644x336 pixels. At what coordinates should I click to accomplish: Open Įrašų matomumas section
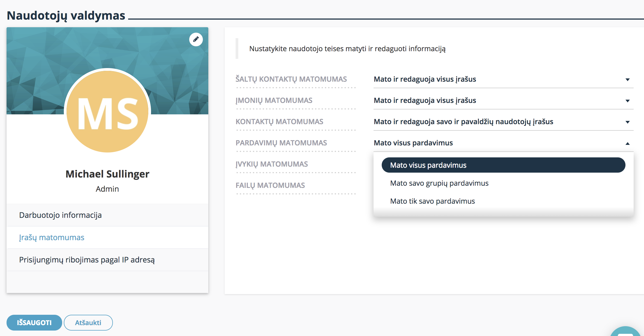[x=107, y=237]
